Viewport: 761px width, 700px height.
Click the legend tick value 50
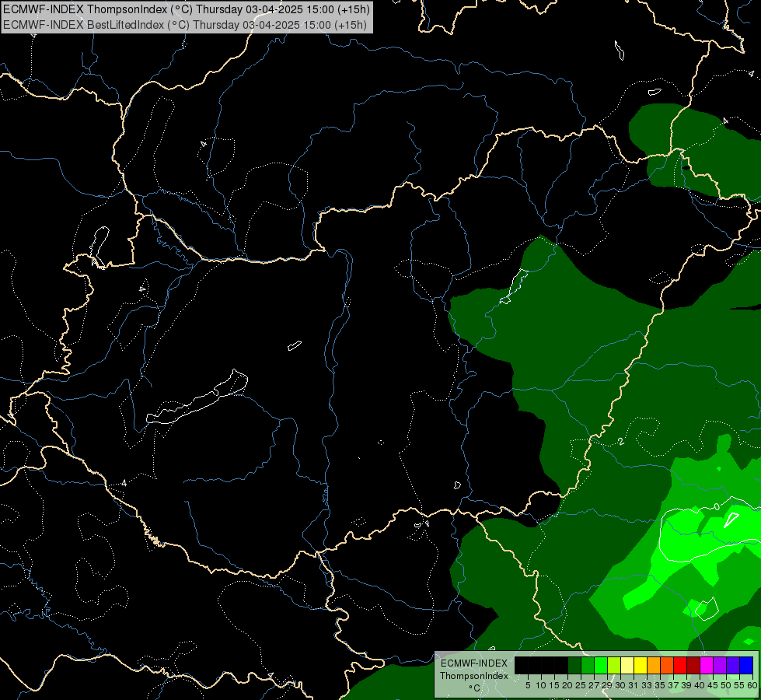(x=726, y=685)
